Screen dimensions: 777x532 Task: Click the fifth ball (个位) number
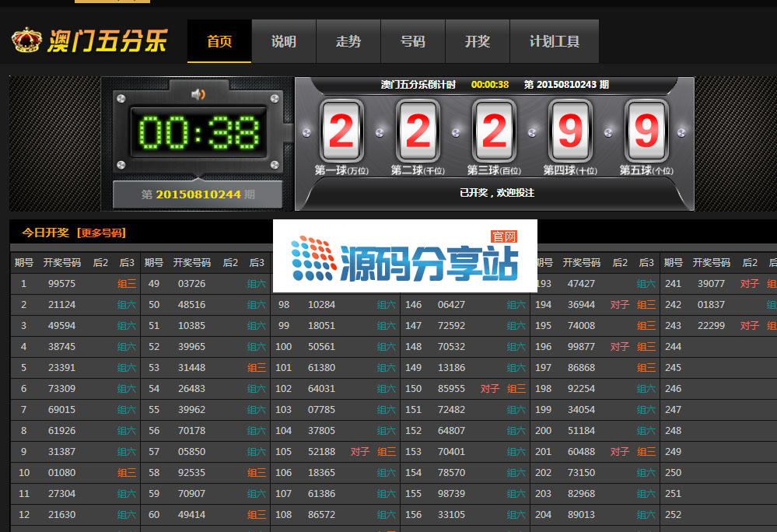coord(646,132)
